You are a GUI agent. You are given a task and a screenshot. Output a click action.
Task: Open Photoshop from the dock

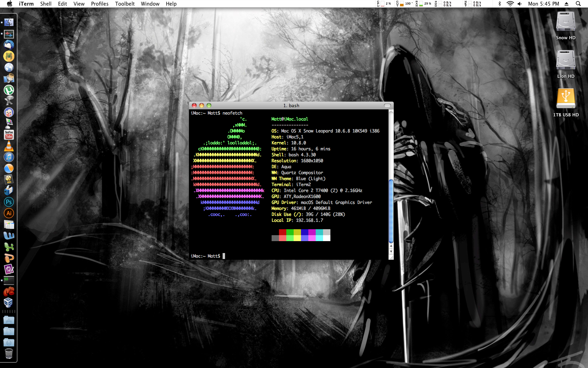(x=9, y=202)
